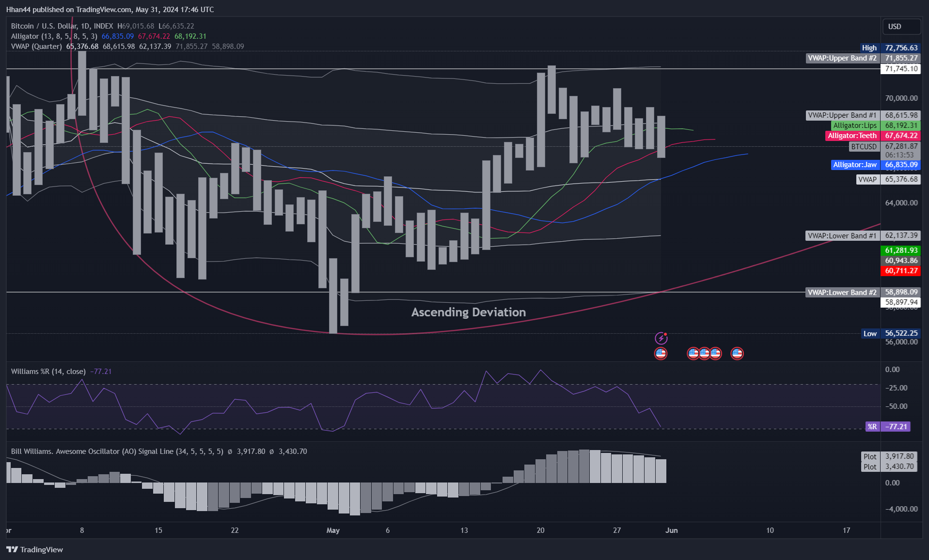Click the rightmost US flag event icon
The image size is (929, 560).
pyautogui.click(x=737, y=353)
